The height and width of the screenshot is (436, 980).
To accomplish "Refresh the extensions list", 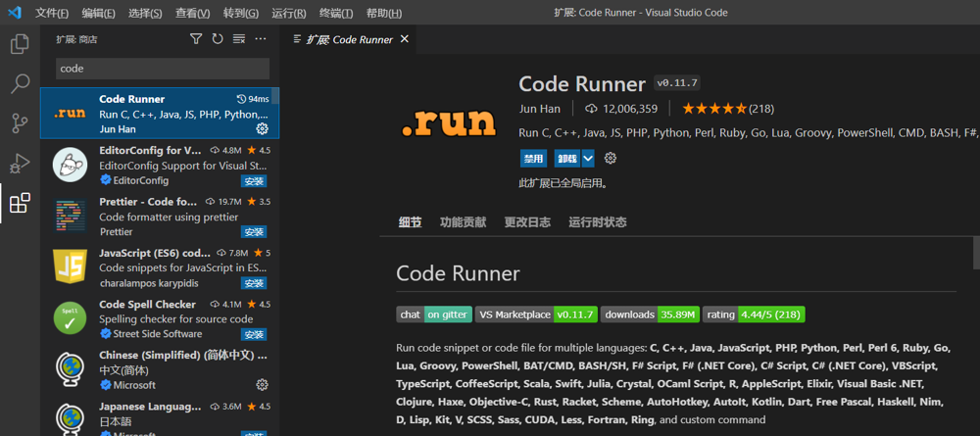I will click(x=218, y=39).
